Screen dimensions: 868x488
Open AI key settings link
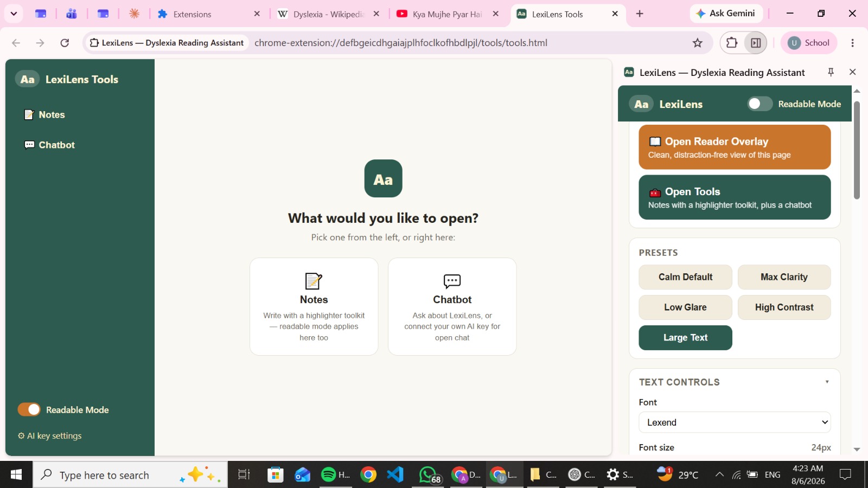pyautogui.click(x=50, y=435)
